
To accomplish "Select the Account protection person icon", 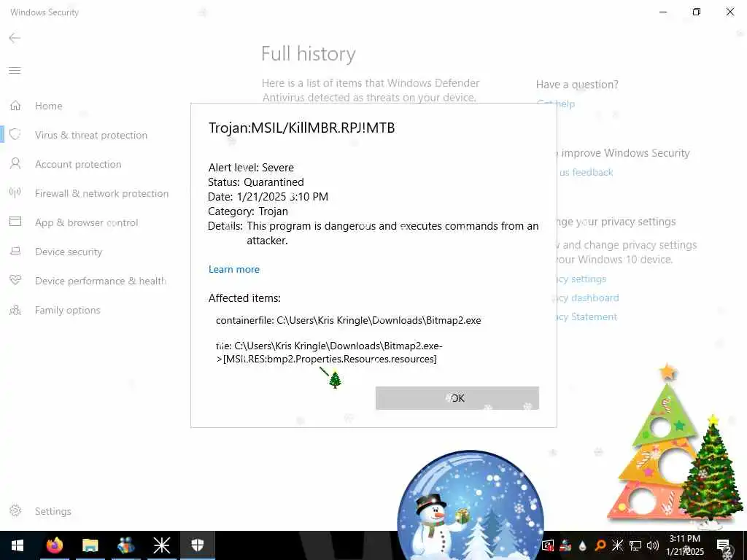I will pyautogui.click(x=15, y=164).
